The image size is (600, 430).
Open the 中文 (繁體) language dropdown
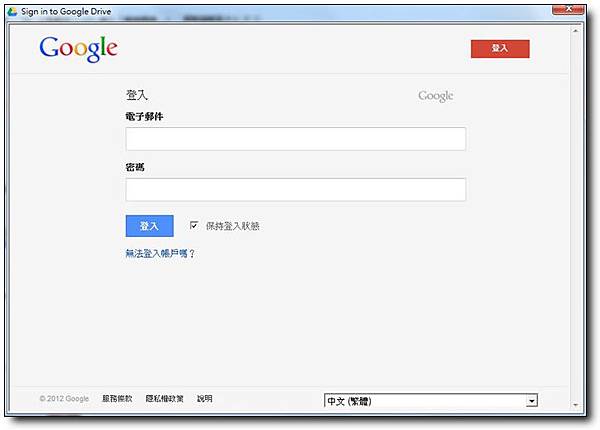pos(431,401)
